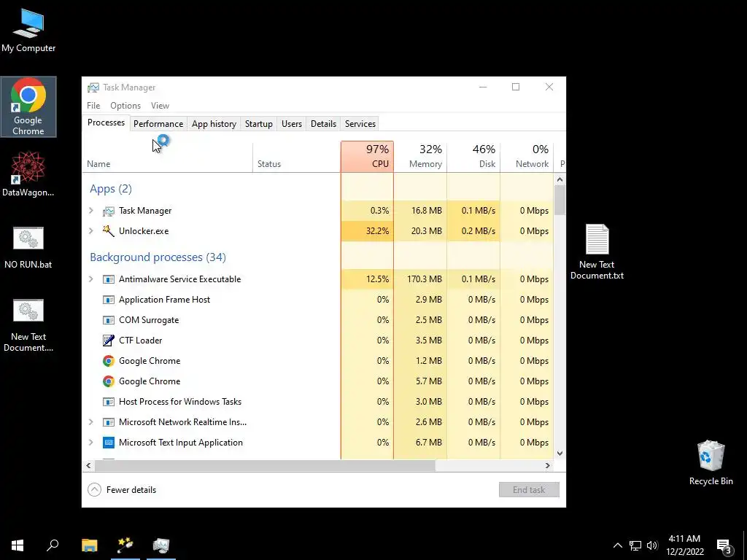Switch to Unlocker wand taskbar button
Screen dimensions: 747x560
(x=125, y=545)
